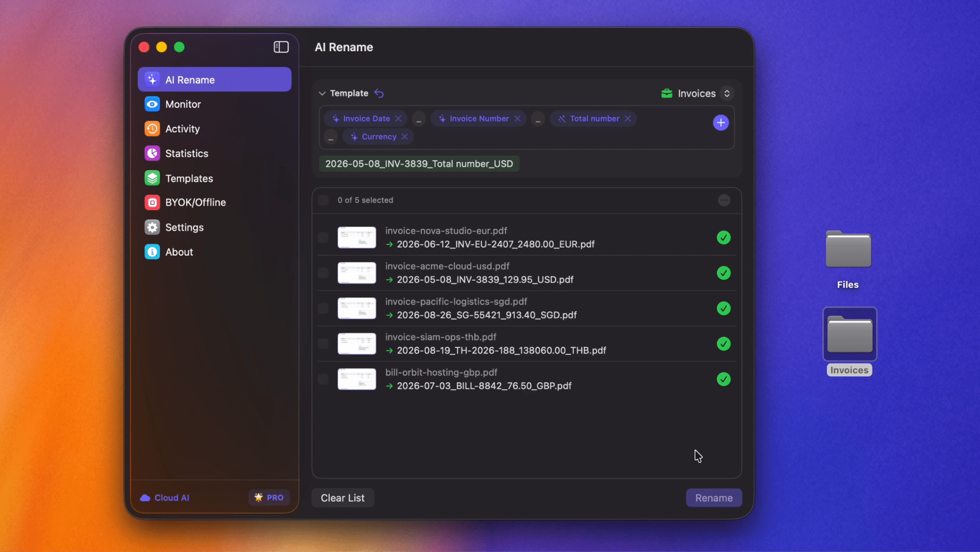Reset template with the undo arrow

click(x=379, y=93)
